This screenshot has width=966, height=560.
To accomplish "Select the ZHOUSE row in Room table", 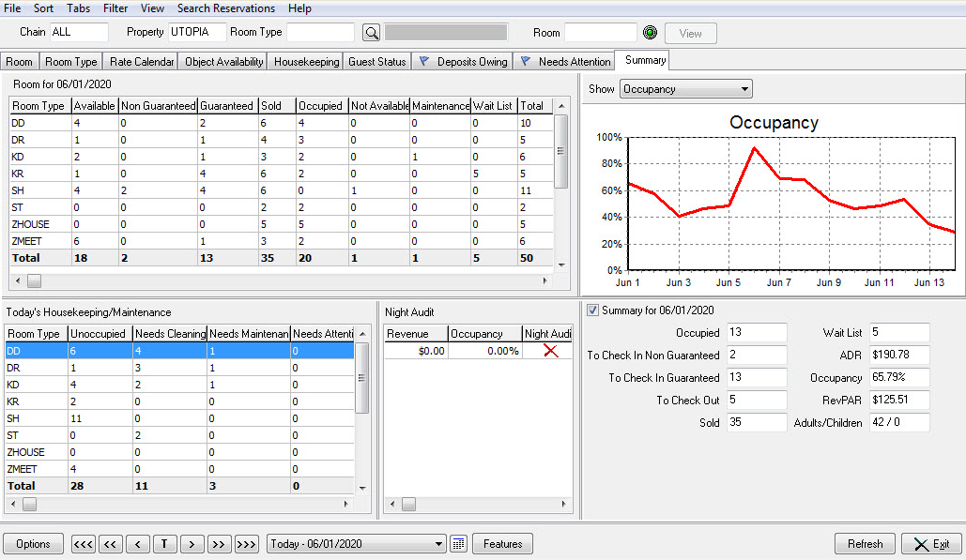I will pos(281,224).
